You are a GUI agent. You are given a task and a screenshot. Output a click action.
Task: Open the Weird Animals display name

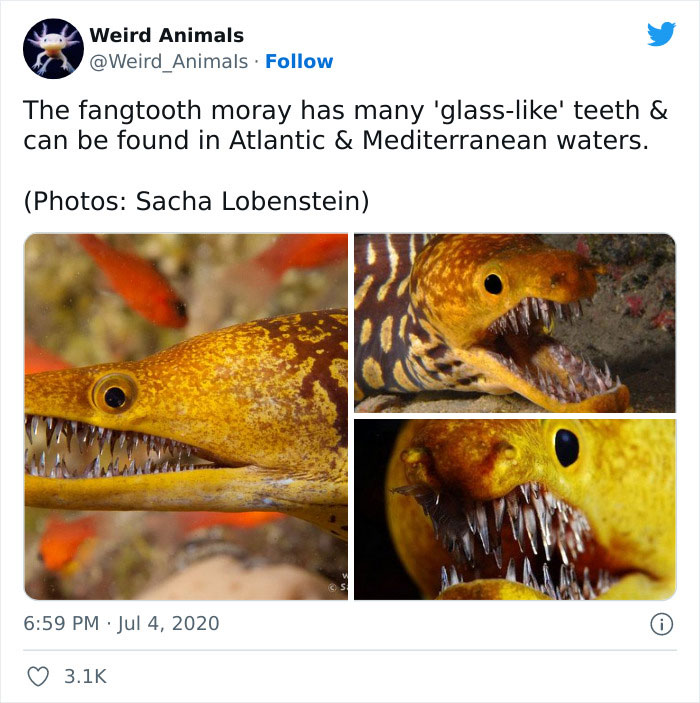click(x=166, y=36)
